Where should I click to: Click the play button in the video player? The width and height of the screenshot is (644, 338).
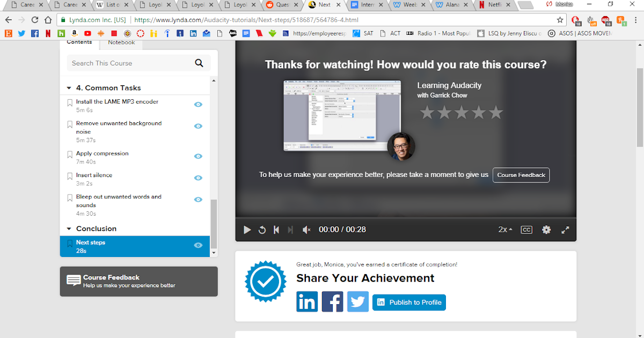(247, 230)
